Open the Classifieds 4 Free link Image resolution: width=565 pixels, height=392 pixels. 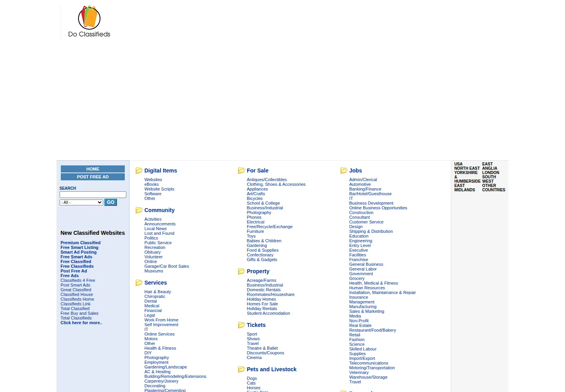pyautogui.click(x=78, y=280)
